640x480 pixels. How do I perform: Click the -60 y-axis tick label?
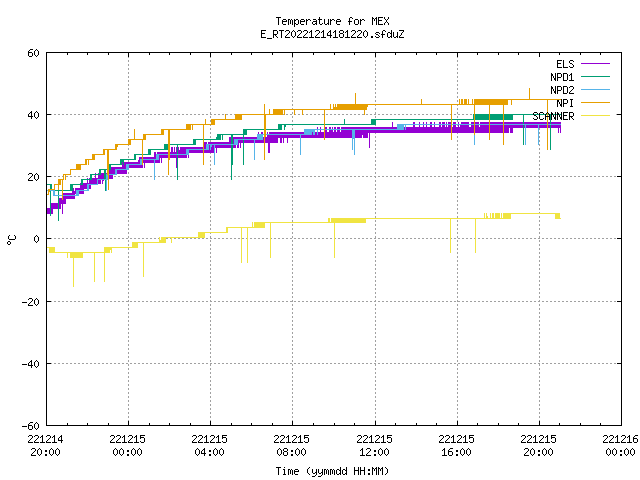[31, 426]
